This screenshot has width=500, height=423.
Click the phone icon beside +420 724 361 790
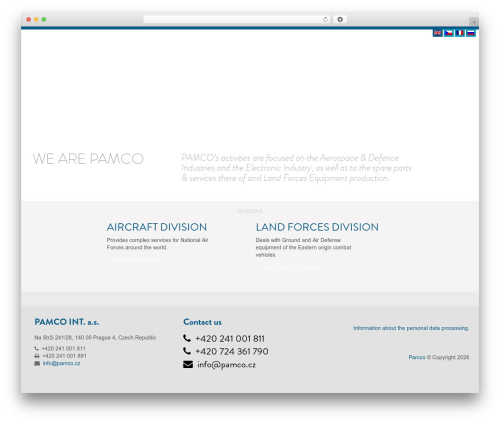tap(187, 351)
